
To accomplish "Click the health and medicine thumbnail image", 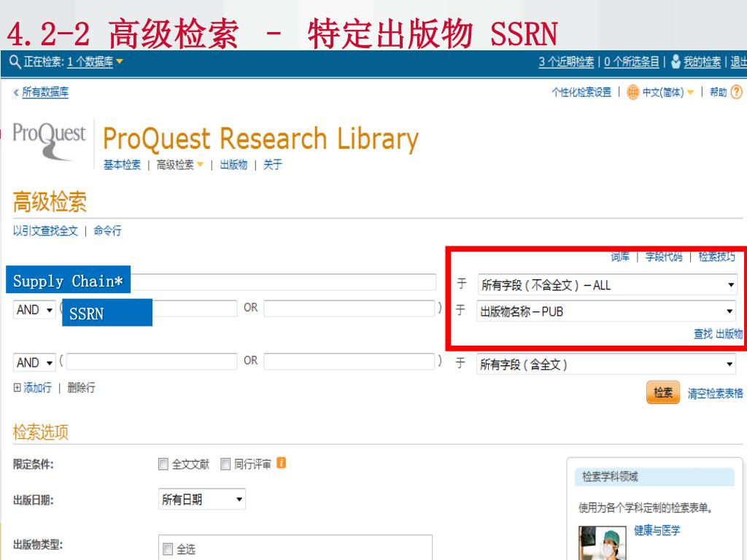I will [602, 542].
